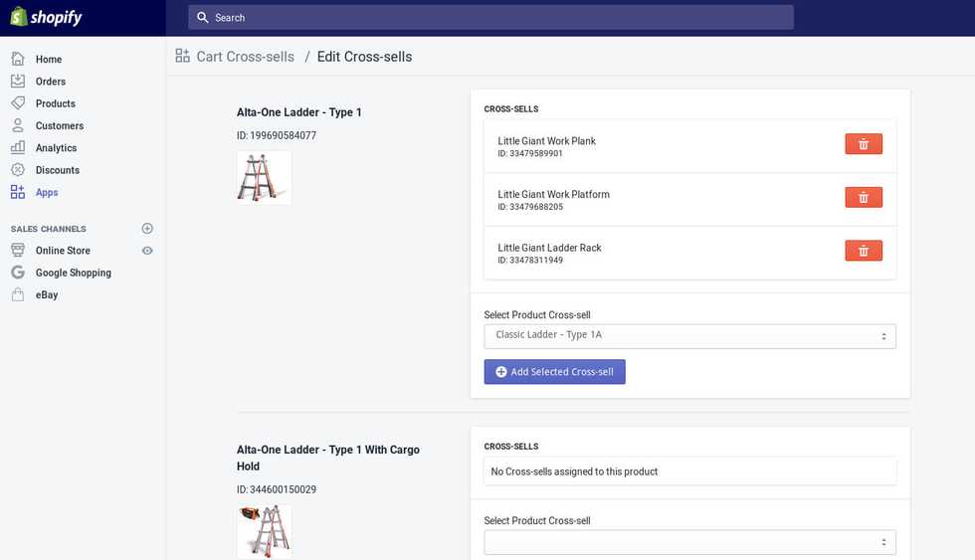
Task: Click the Google Shopping channel icon
Action: [17, 273]
